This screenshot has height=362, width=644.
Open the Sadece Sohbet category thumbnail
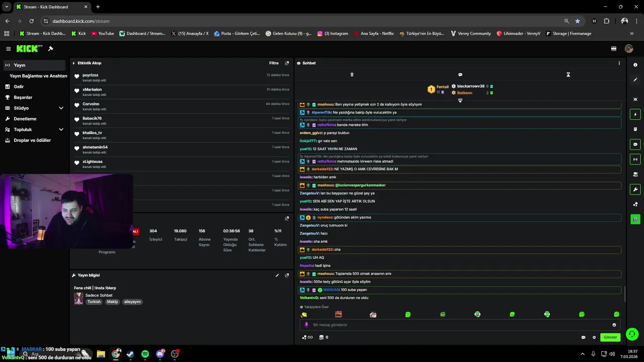(x=78, y=299)
